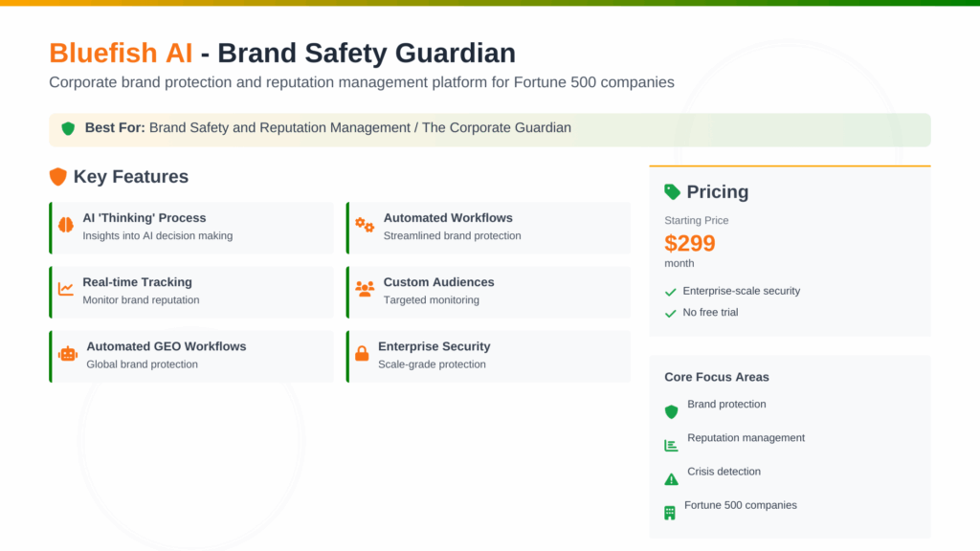
Task: Click the checkmark next to No free trial
Action: point(671,313)
